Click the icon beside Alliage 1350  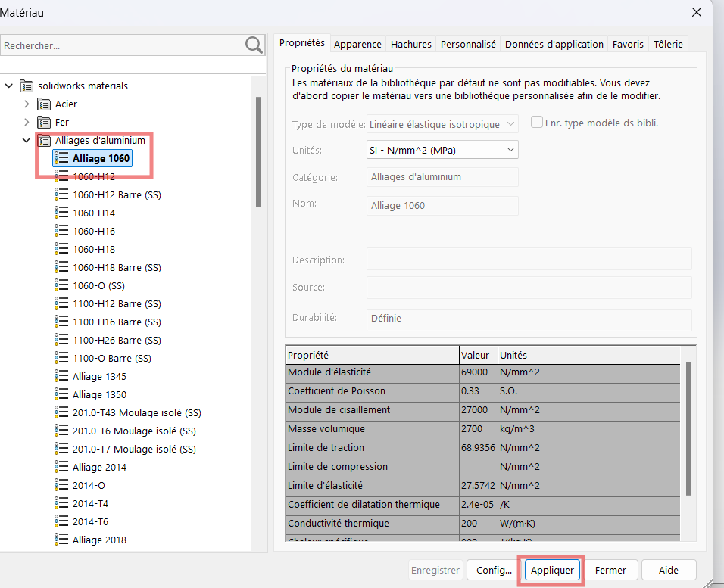click(61, 394)
